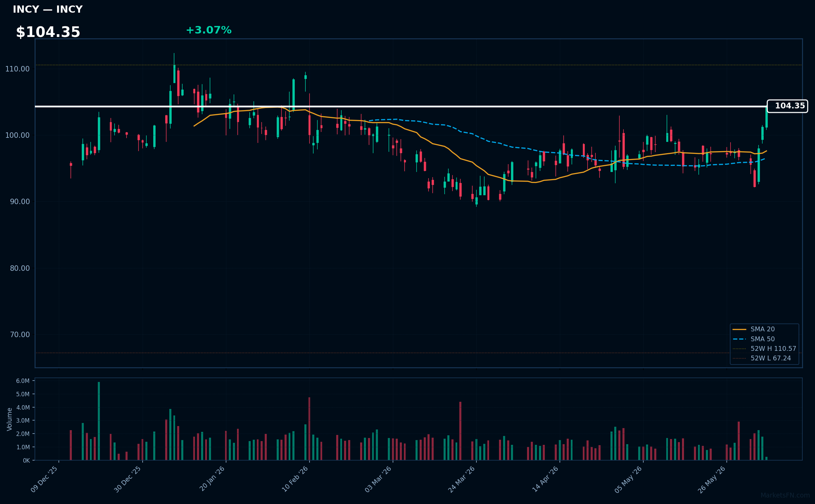The height and width of the screenshot is (504, 815).
Task: Click the 05 May '26 date label
Action: 628,479
